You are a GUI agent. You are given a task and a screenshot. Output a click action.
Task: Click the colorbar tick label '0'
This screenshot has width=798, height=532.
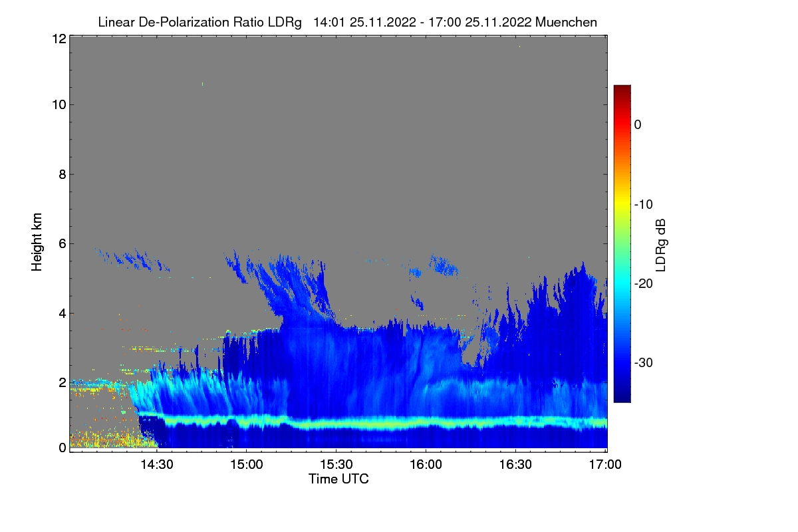pyautogui.click(x=638, y=124)
